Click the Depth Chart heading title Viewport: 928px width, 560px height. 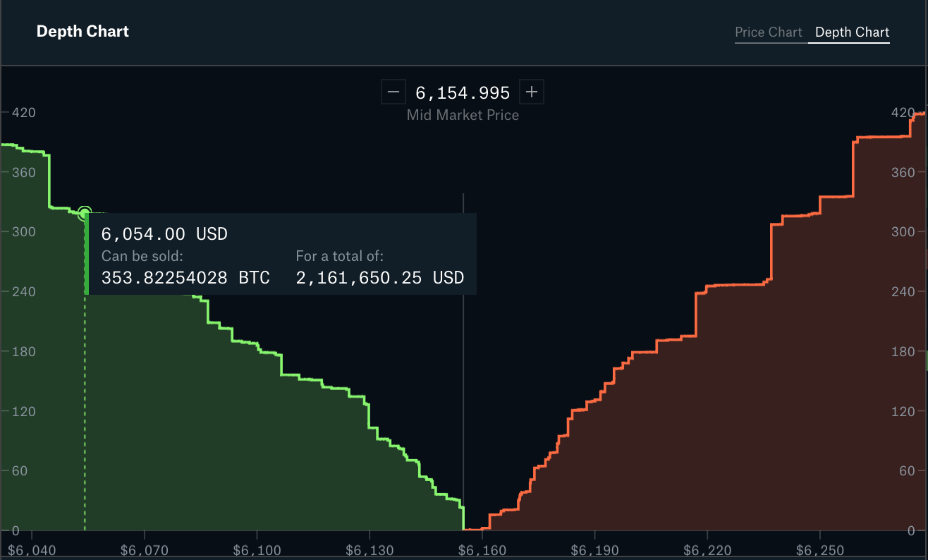(83, 31)
